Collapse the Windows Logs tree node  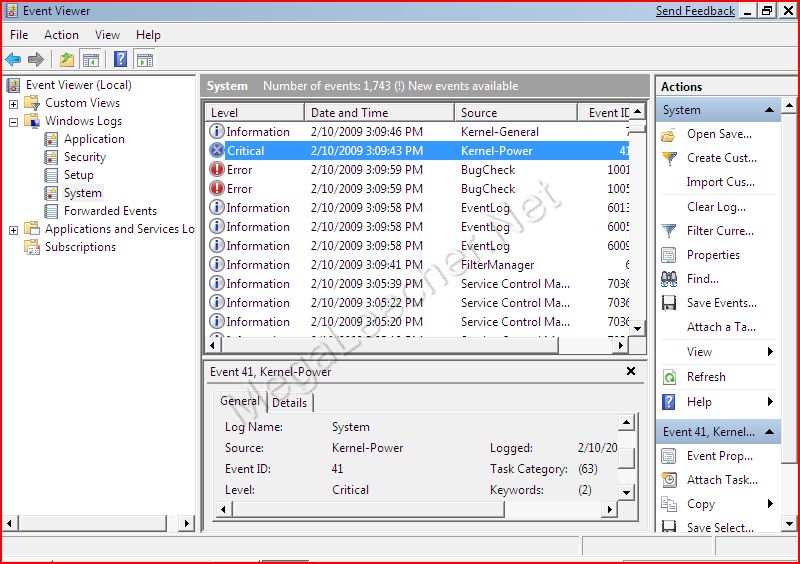(x=13, y=122)
